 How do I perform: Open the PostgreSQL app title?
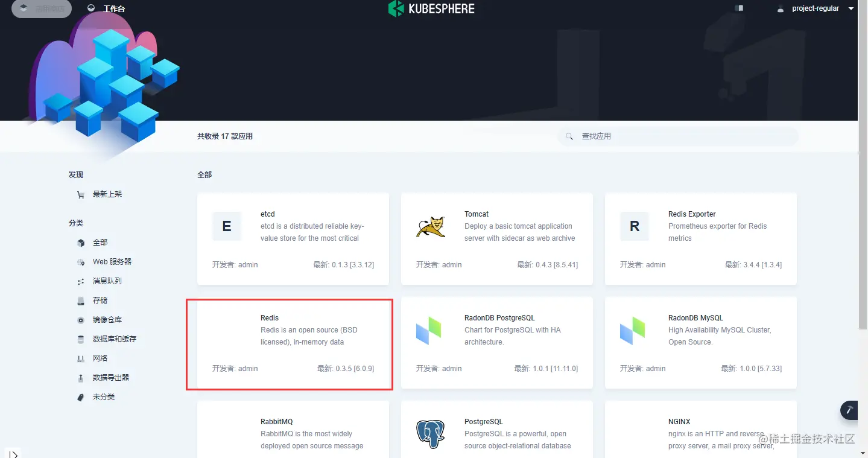point(484,422)
